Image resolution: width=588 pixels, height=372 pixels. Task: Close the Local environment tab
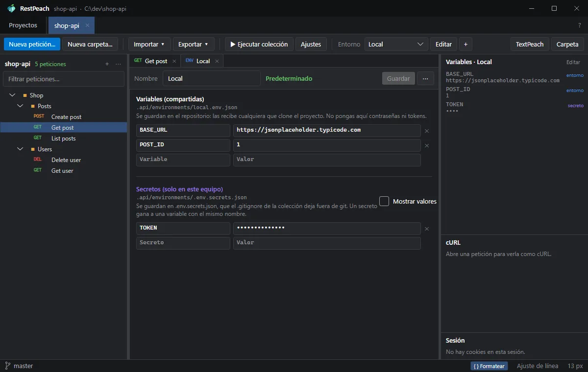217,61
